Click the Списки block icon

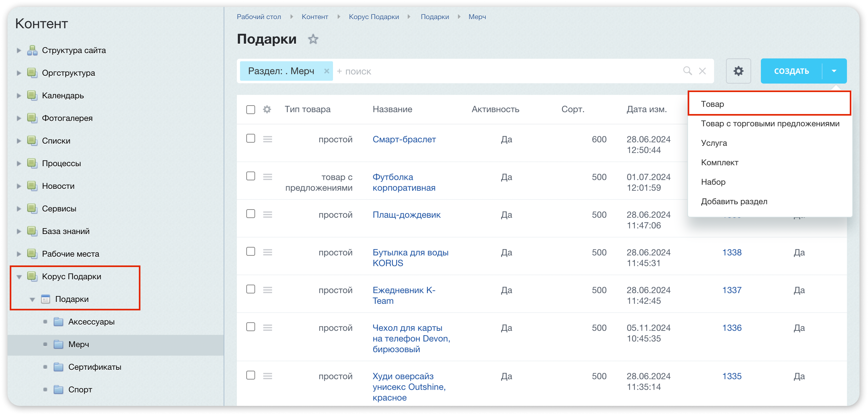(x=32, y=140)
